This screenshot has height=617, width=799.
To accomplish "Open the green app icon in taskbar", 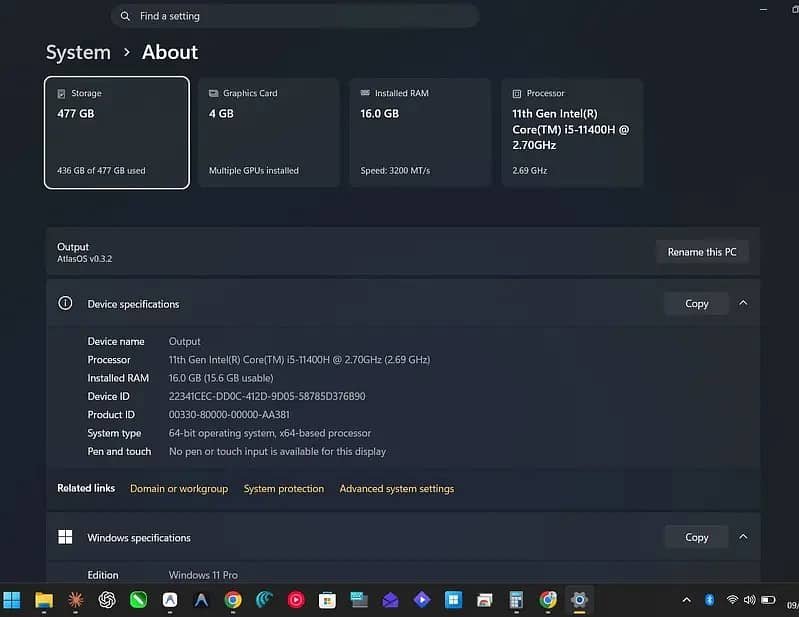I will point(138,600).
